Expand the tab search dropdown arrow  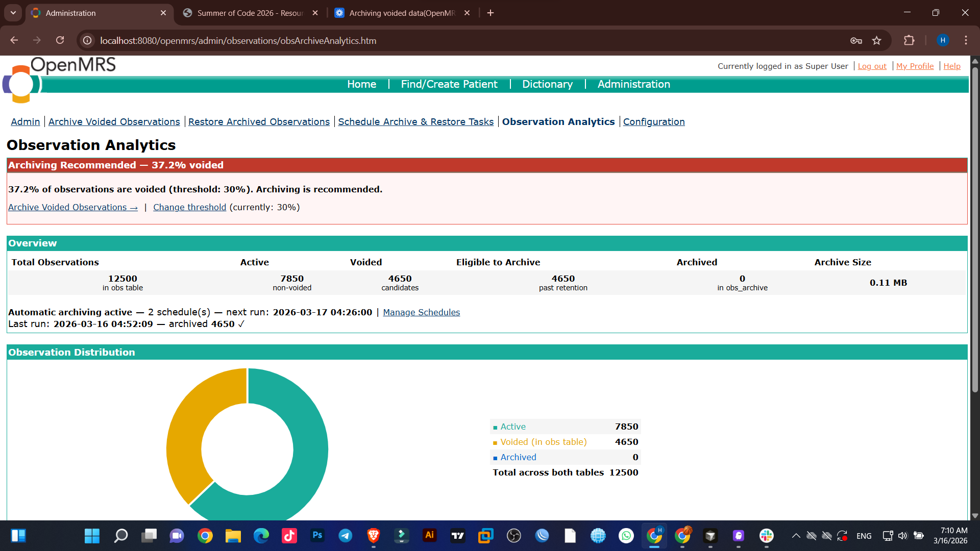click(13, 13)
